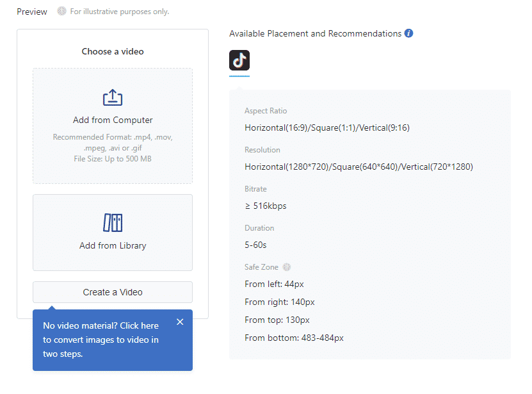
Task: Click the 5-60s duration value
Action: pos(255,245)
